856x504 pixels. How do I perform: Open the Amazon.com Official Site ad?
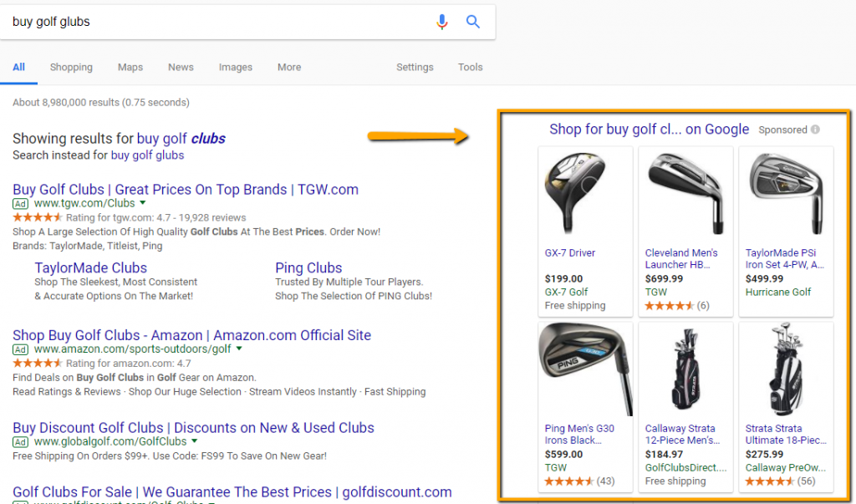click(x=191, y=335)
